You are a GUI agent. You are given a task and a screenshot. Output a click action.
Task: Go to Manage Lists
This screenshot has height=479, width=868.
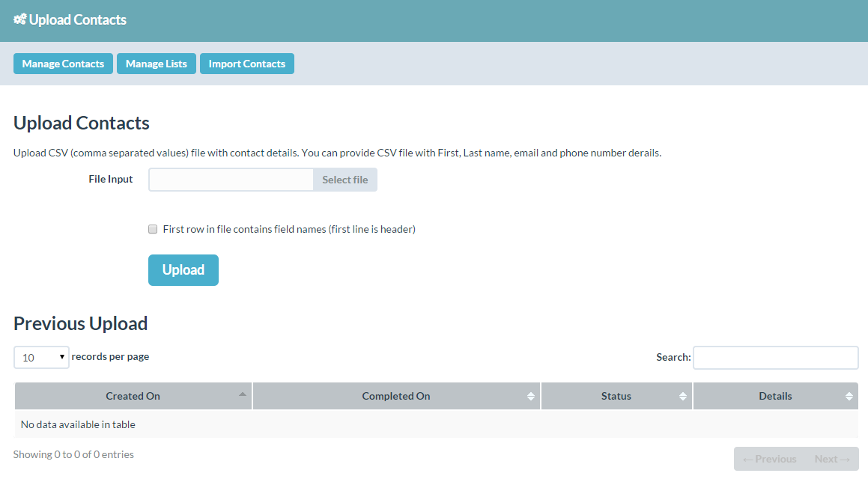(x=156, y=64)
